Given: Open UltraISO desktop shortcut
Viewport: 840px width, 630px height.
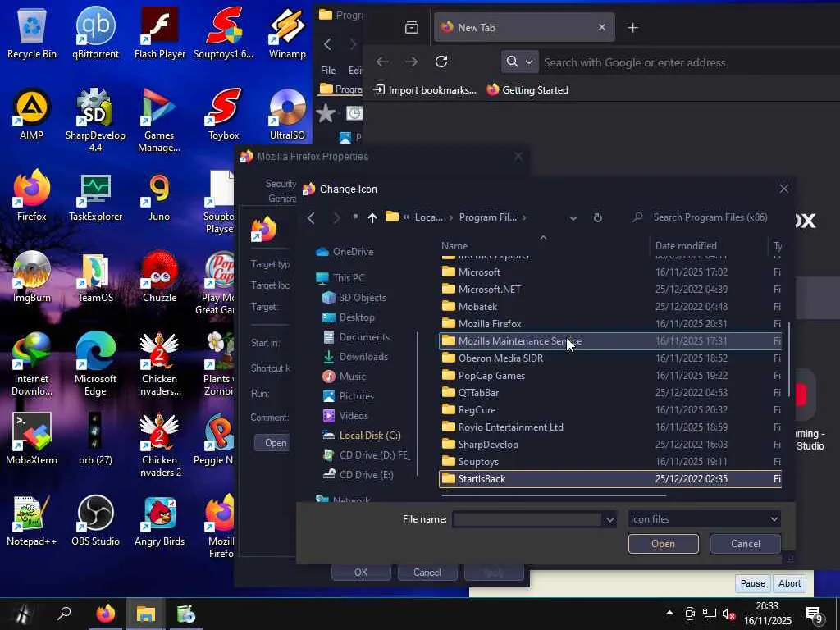Looking at the screenshot, I should [x=287, y=114].
